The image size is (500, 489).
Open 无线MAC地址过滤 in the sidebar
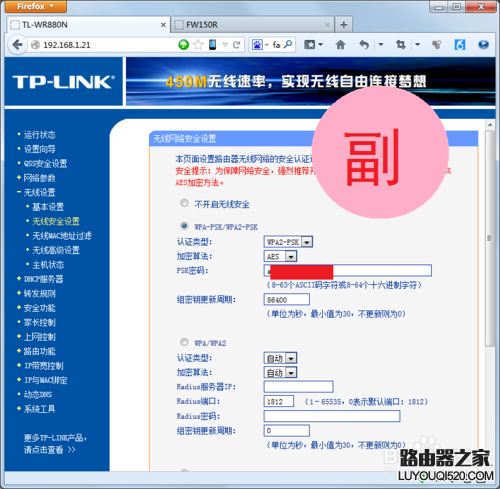(x=62, y=236)
